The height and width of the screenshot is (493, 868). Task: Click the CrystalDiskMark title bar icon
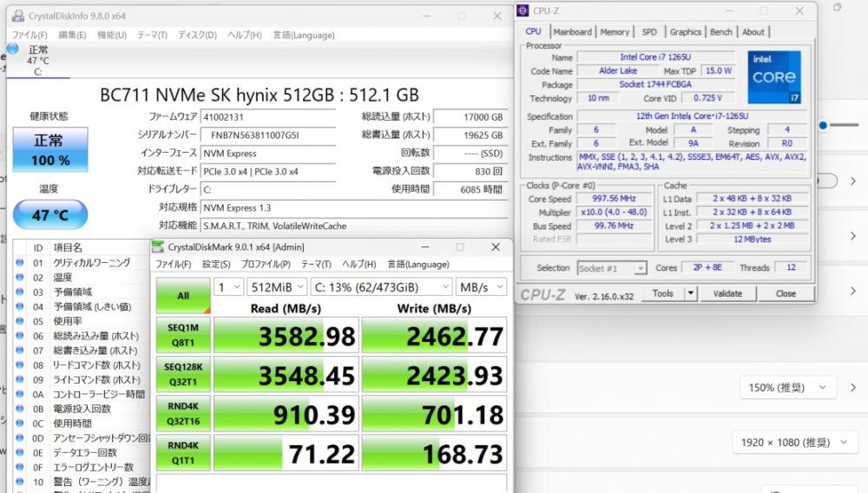pyautogui.click(x=158, y=246)
